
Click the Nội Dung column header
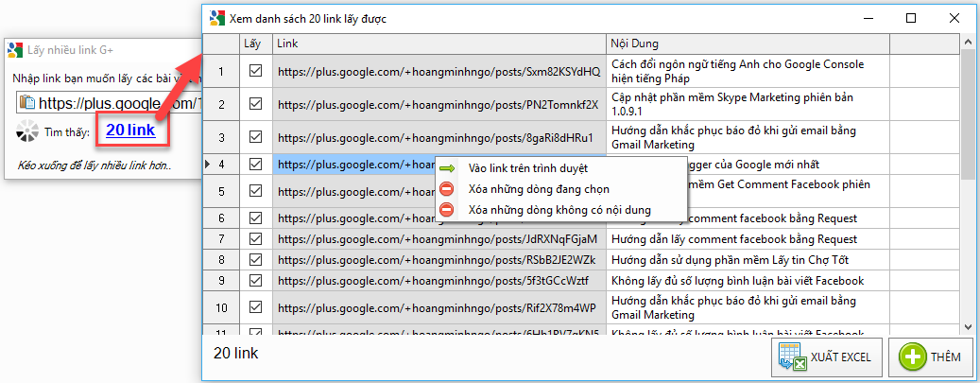coord(748,44)
